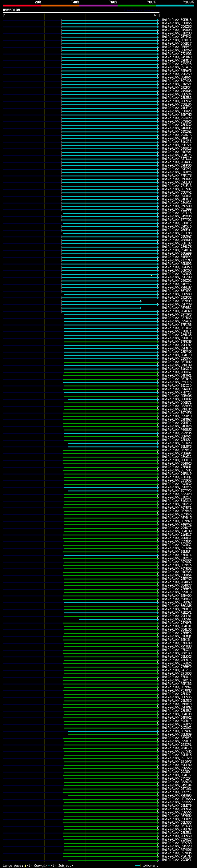Select hit UniRef100_Q58L80
197x868 pixels.
coord(176,104)
